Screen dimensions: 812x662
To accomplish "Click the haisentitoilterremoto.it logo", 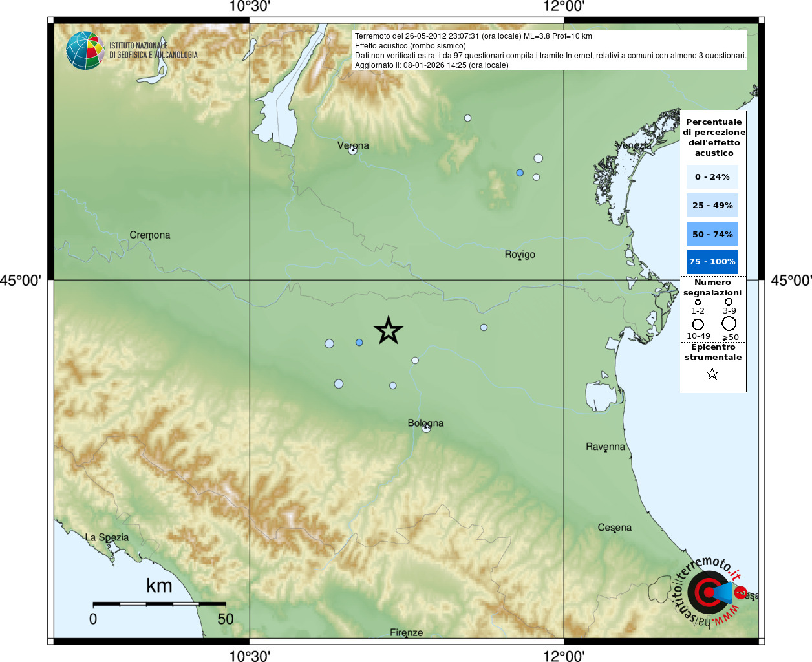I will 709,593.
